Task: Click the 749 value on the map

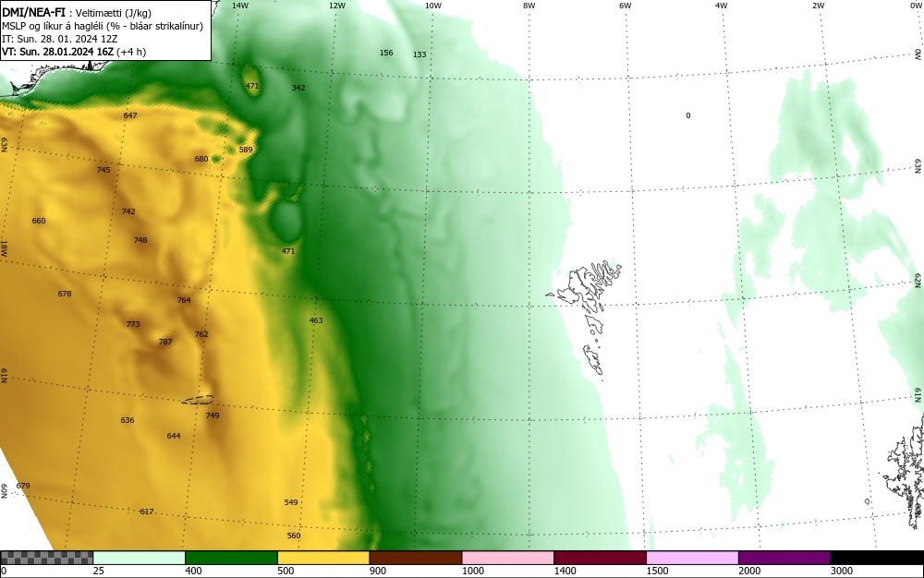Action: point(213,415)
